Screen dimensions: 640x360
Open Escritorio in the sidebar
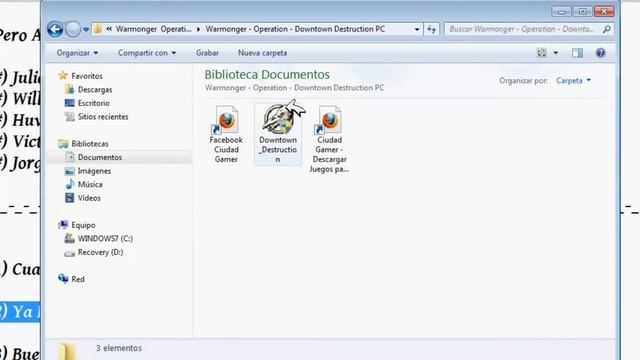(x=93, y=103)
